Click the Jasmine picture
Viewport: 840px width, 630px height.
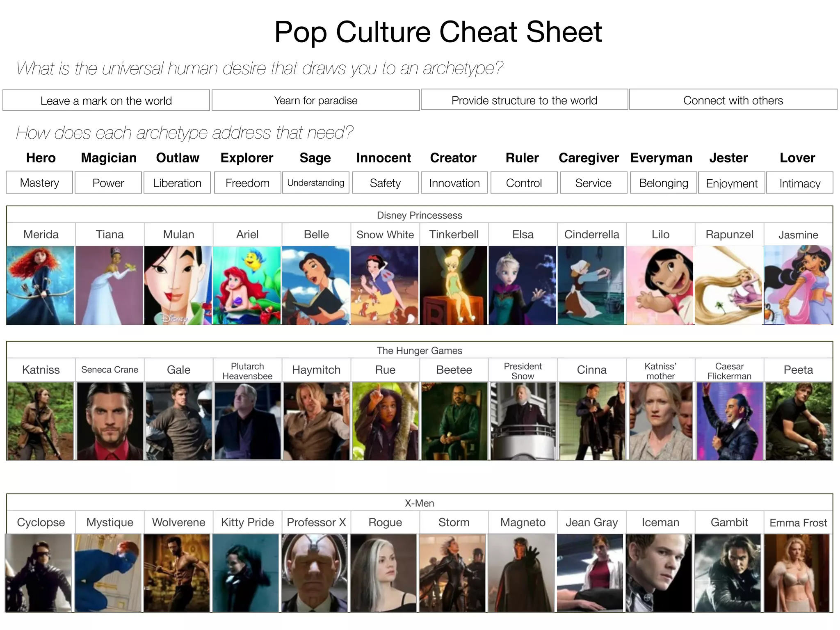[x=798, y=285]
